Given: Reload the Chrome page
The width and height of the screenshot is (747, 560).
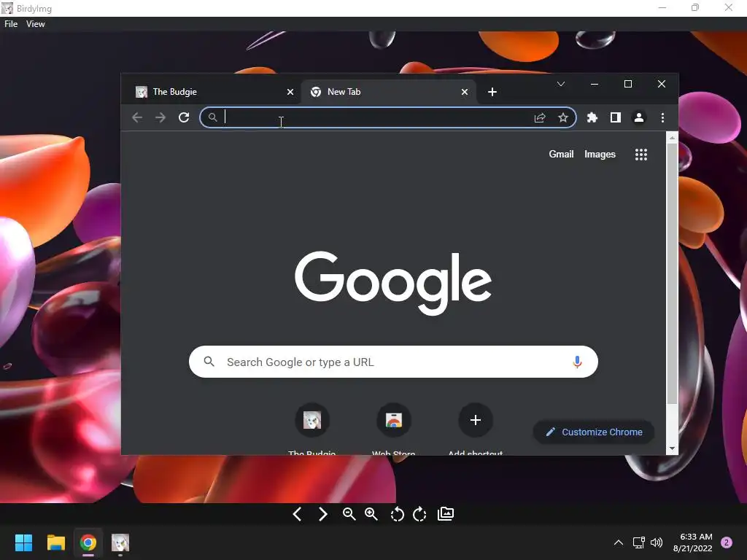Looking at the screenshot, I should [x=184, y=117].
